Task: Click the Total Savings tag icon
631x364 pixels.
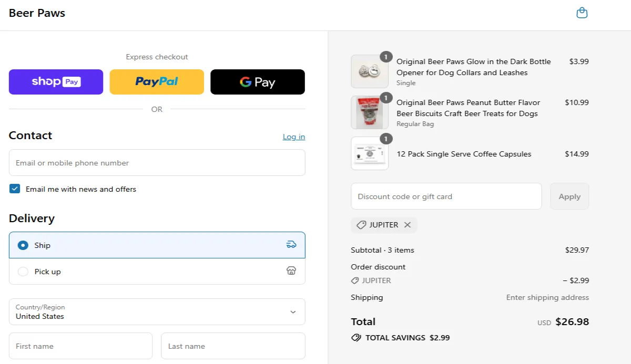Action: coord(356,338)
